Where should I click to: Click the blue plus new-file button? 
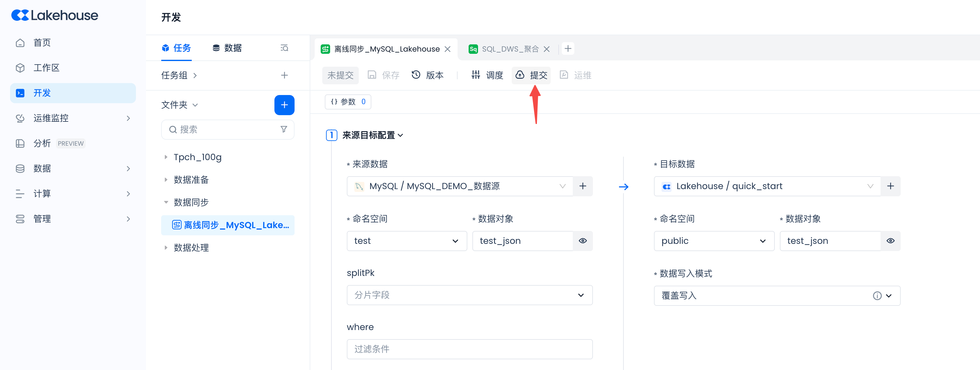click(x=284, y=105)
